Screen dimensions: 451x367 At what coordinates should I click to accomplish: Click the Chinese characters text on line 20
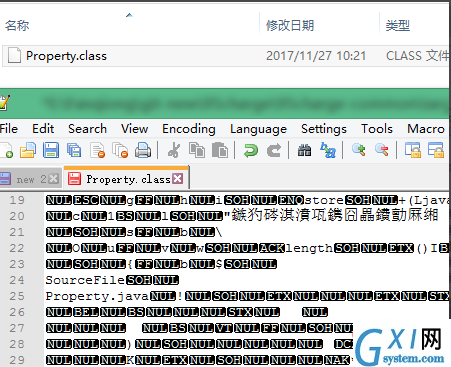pyautogui.click(x=334, y=215)
